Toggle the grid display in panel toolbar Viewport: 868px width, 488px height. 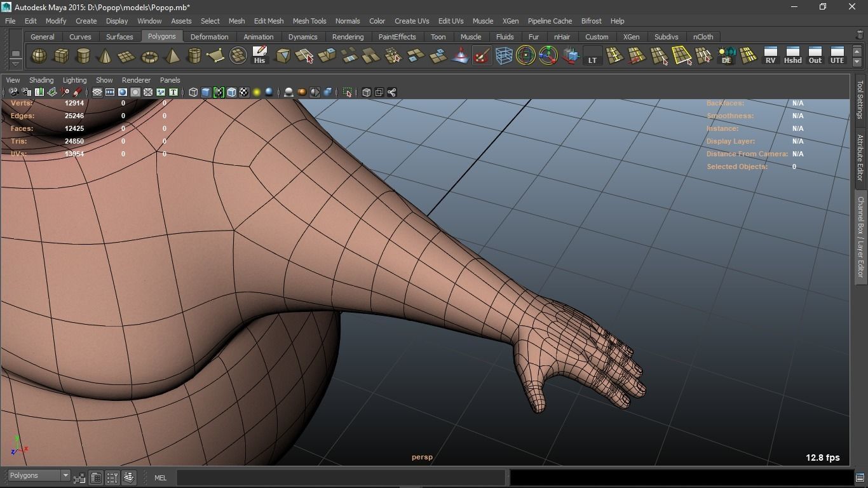97,92
